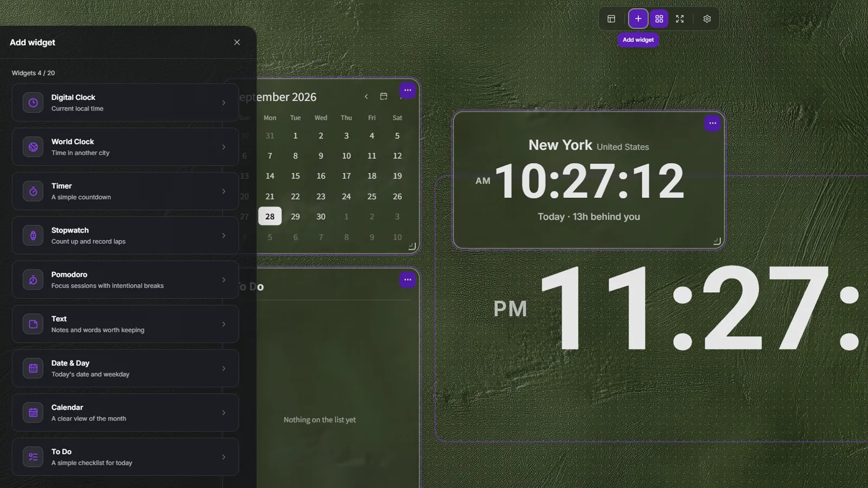This screenshot has height=488, width=868.
Task: Click the To Do checklist icon
Action: [33, 457]
